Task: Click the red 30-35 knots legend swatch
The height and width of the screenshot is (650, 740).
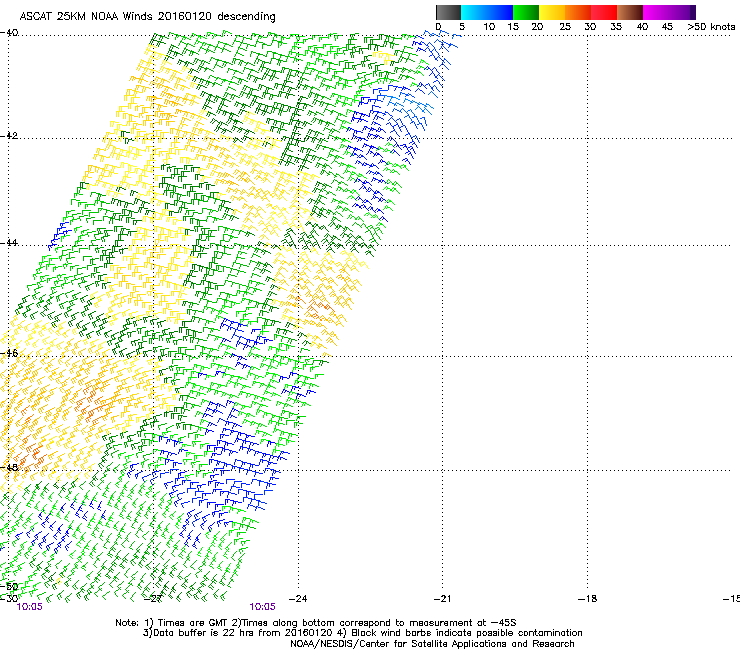Action: [x=604, y=12]
